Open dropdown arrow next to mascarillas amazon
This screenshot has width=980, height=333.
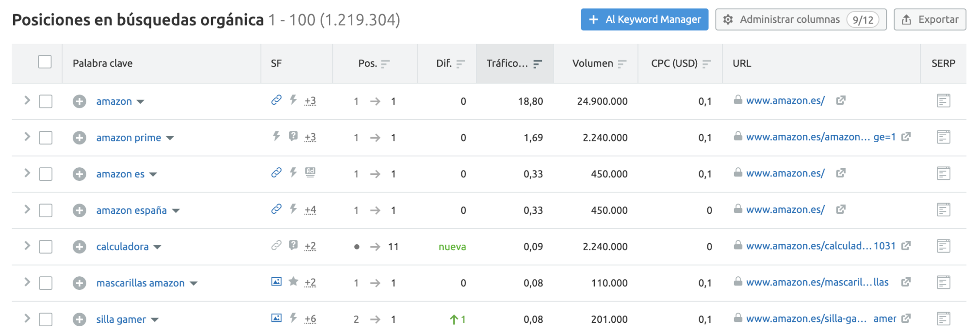click(194, 284)
